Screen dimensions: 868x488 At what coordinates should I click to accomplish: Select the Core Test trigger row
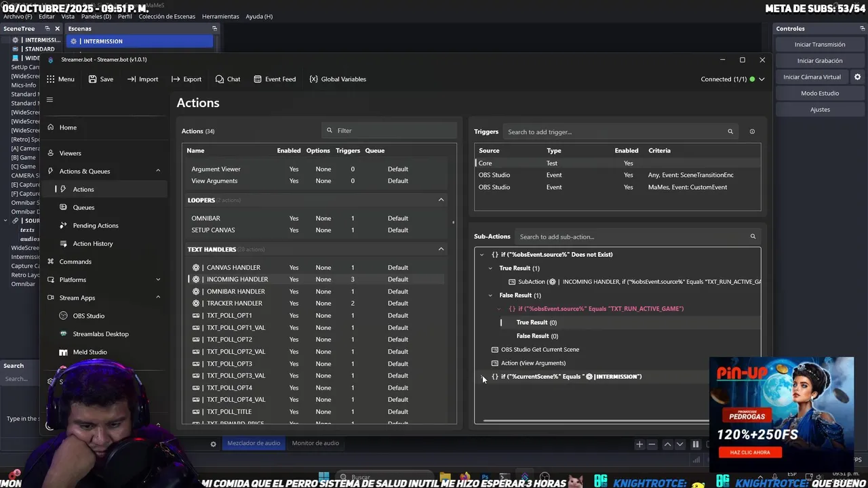[617, 163]
